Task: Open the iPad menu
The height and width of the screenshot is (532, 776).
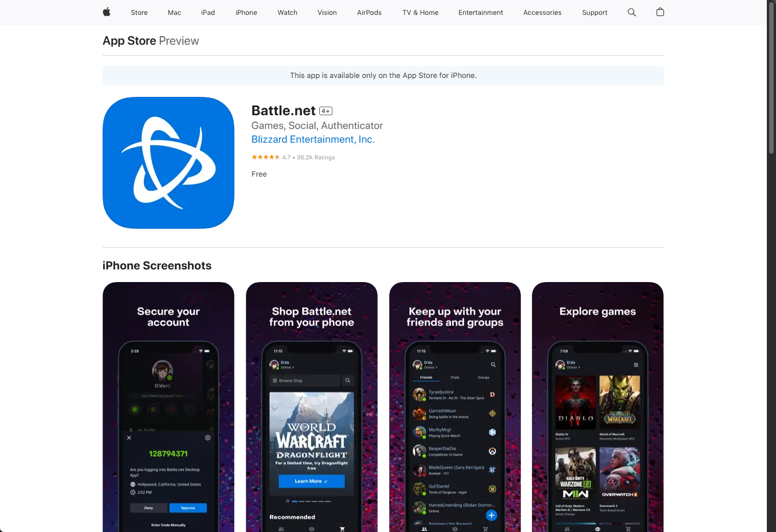Action: [208, 13]
